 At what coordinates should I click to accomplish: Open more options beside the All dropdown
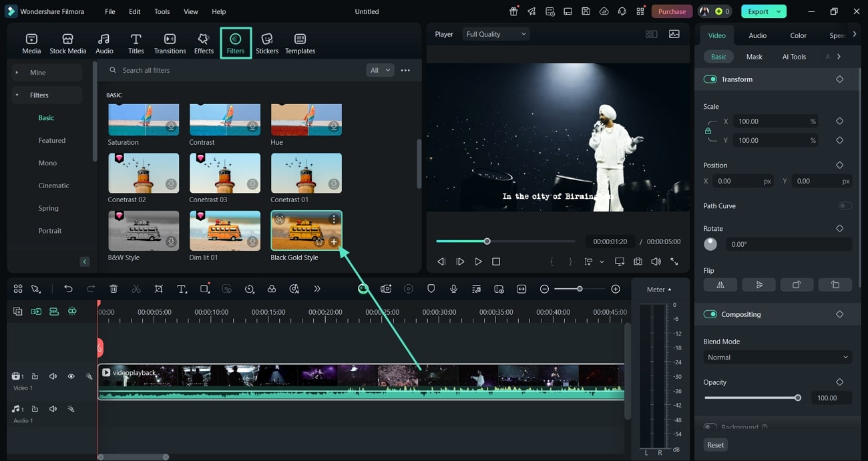405,70
